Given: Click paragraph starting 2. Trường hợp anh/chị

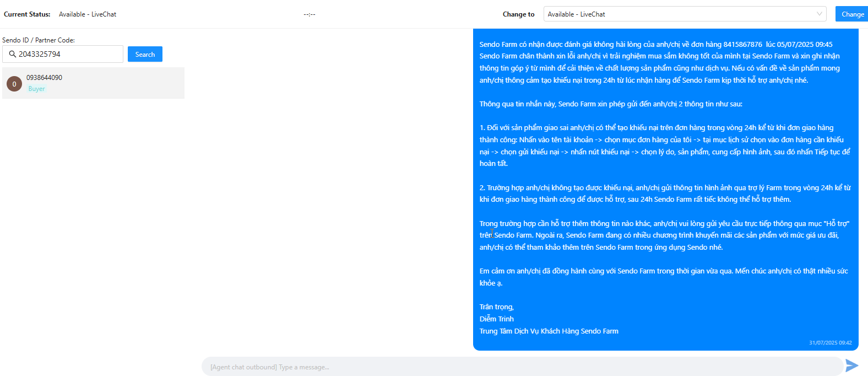Looking at the screenshot, I should click(x=665, y=194).
